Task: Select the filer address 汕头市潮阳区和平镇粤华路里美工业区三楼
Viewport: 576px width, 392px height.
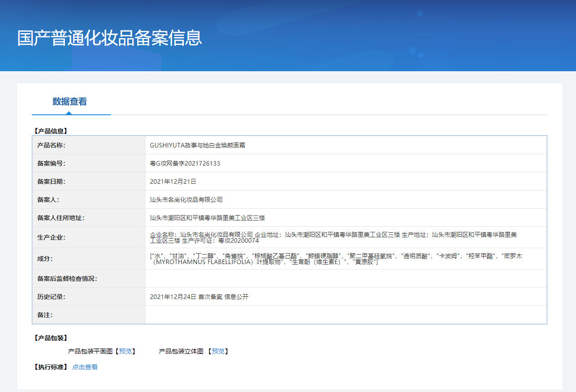Action: pos(207,218)
